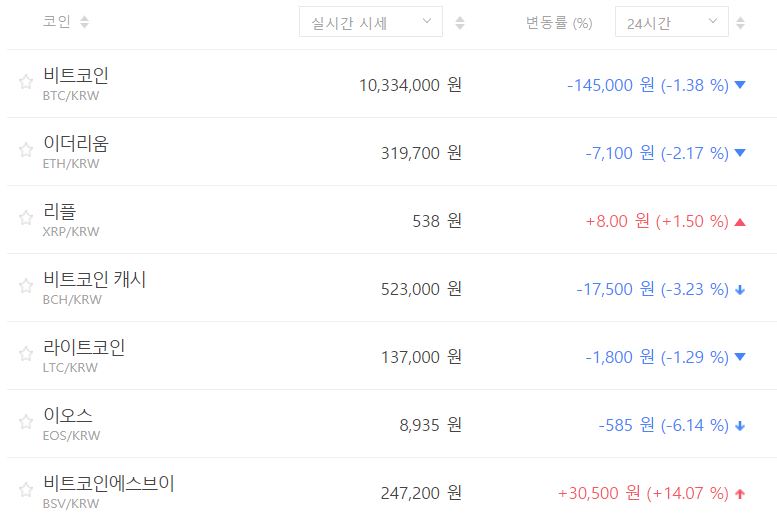Image resolution: width=777 pixels, height=518 pixels.
Task: Select the 리플 coin name
Action: [x=60, y=212]
